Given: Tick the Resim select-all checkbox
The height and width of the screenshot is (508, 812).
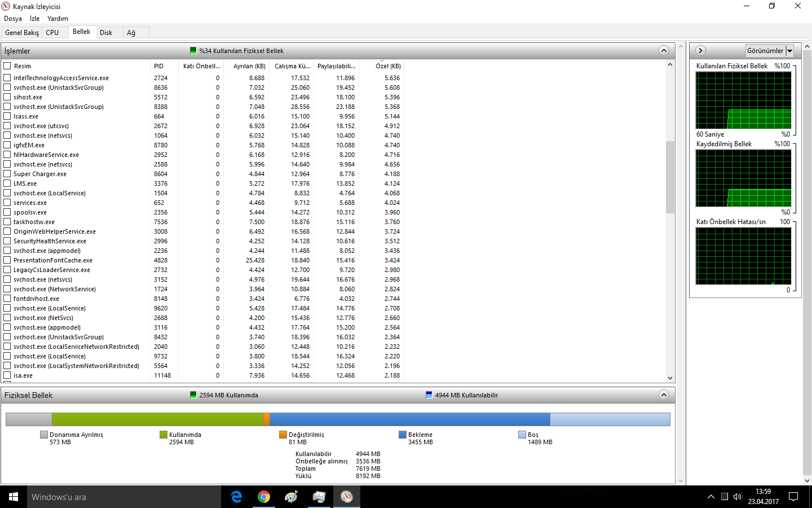Looking at the screenshot, I should (x=7, y=66).
